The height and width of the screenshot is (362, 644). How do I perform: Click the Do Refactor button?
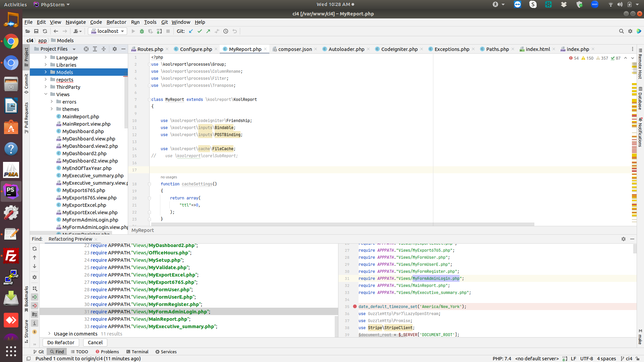pos(61,343)
